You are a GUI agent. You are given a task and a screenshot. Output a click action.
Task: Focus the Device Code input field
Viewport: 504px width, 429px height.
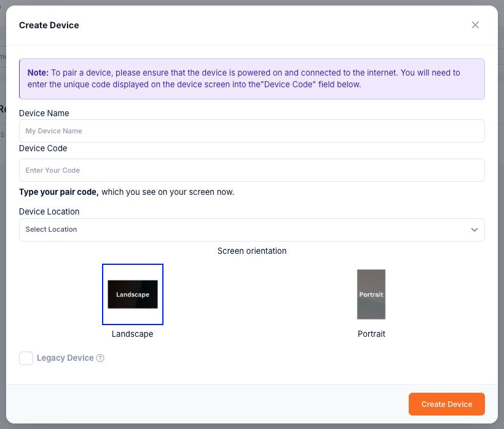251,170
